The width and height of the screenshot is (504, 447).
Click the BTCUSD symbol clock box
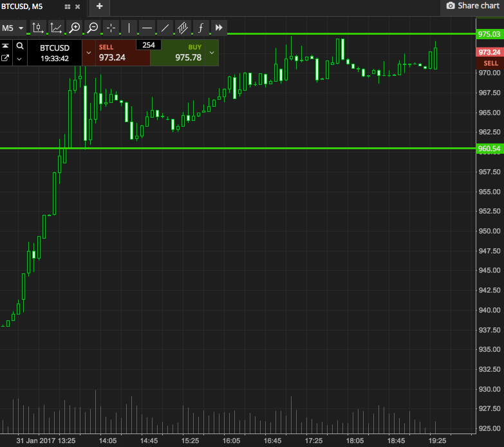coord(55,53)
